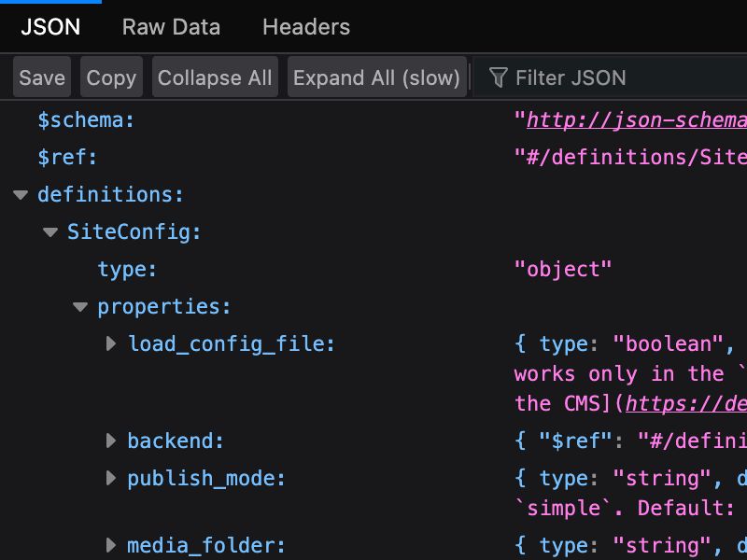Screen dimensions: 747x560
Task: Click Expand All (slow) button
Action: click(377, 77)
